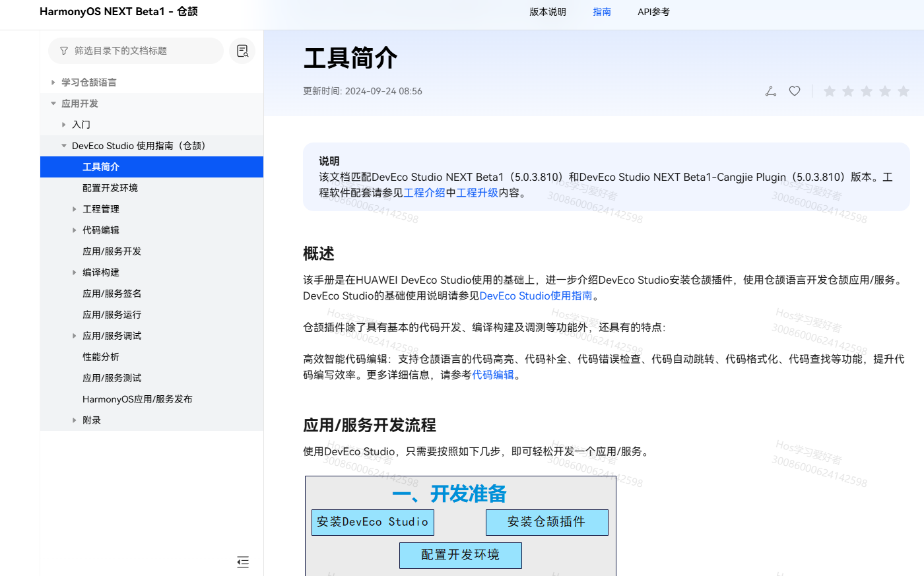Expand the 附录 node arrow
The width and height of the screenshot is (924, 576).
point(75,420)
